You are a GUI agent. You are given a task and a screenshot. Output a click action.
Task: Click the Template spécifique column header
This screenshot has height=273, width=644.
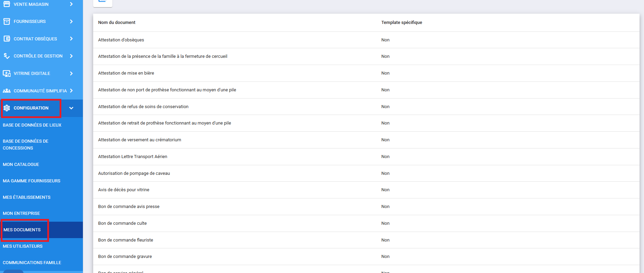click(x=401, y=23)
